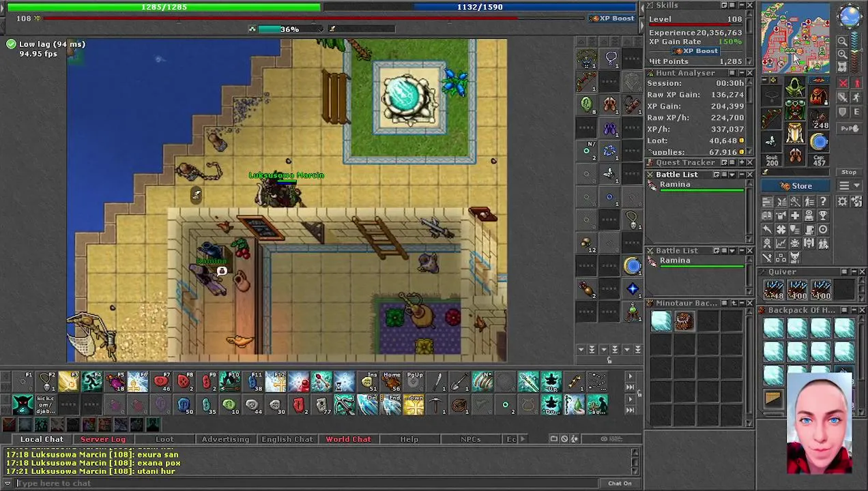The height and width of the screenshot is (491, 868).
Task: Open the analytics chart icon
Action: 781,243
